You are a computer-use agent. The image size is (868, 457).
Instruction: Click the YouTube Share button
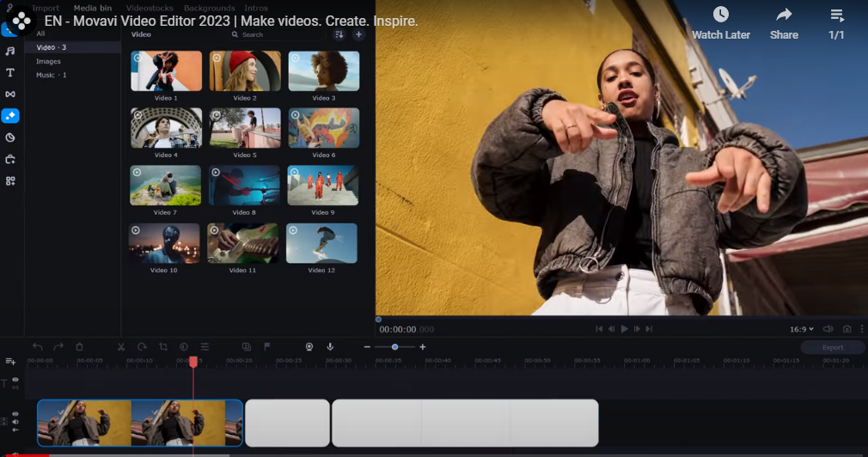784,24
